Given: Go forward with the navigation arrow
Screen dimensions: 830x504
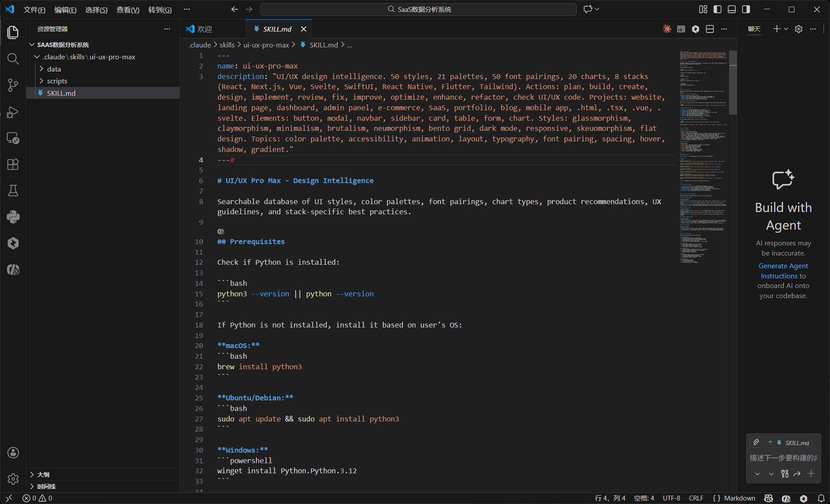Looking at the screenshot, I should 249,9.
